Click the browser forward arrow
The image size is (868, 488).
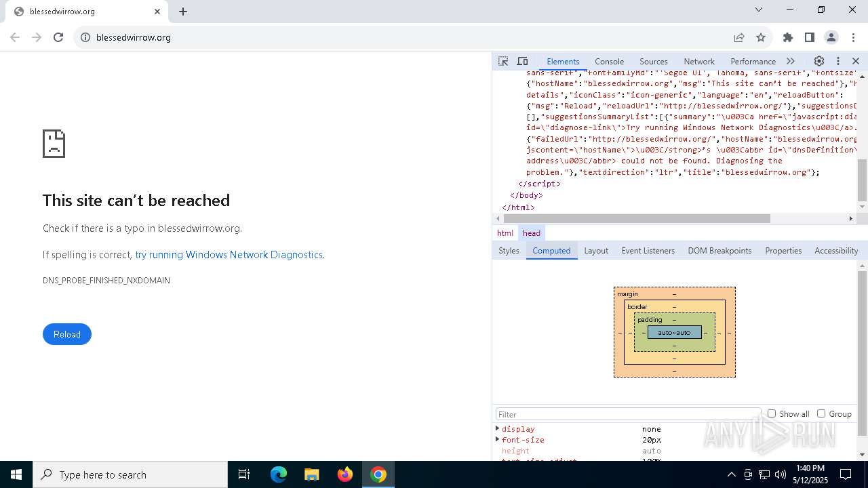[37, 37]
